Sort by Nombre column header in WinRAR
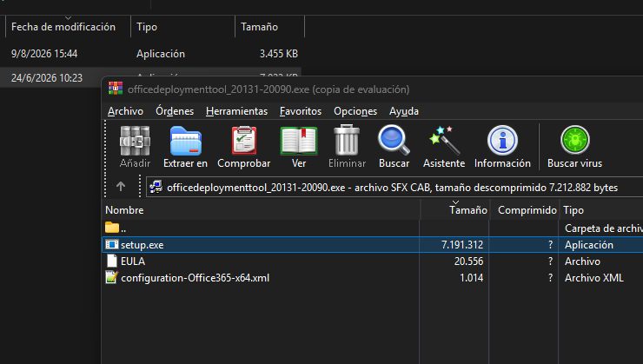Viewport: 643px width, 364px height. (x=261, y=210)
